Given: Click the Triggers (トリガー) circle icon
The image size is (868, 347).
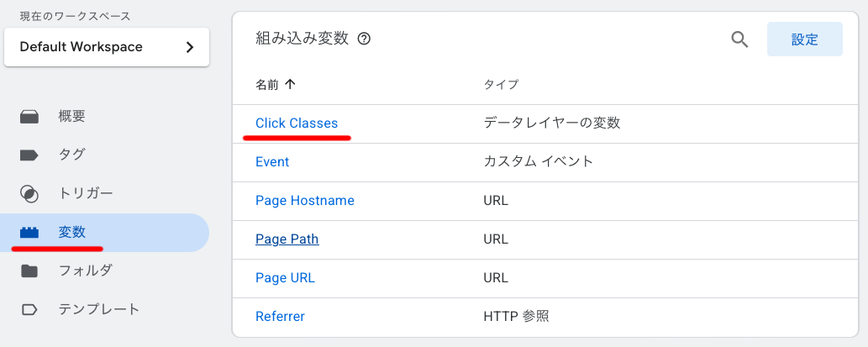Looking at the screenshot, I should pos(29,194).
